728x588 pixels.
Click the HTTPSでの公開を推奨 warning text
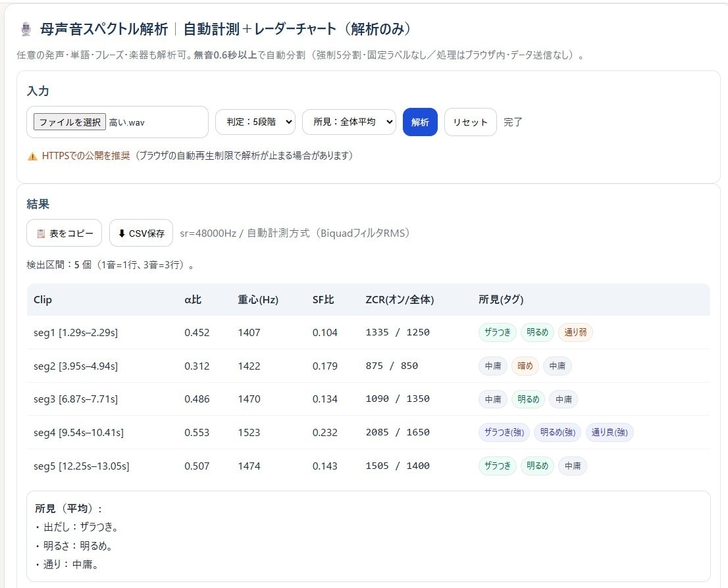(x=86, y=156)
